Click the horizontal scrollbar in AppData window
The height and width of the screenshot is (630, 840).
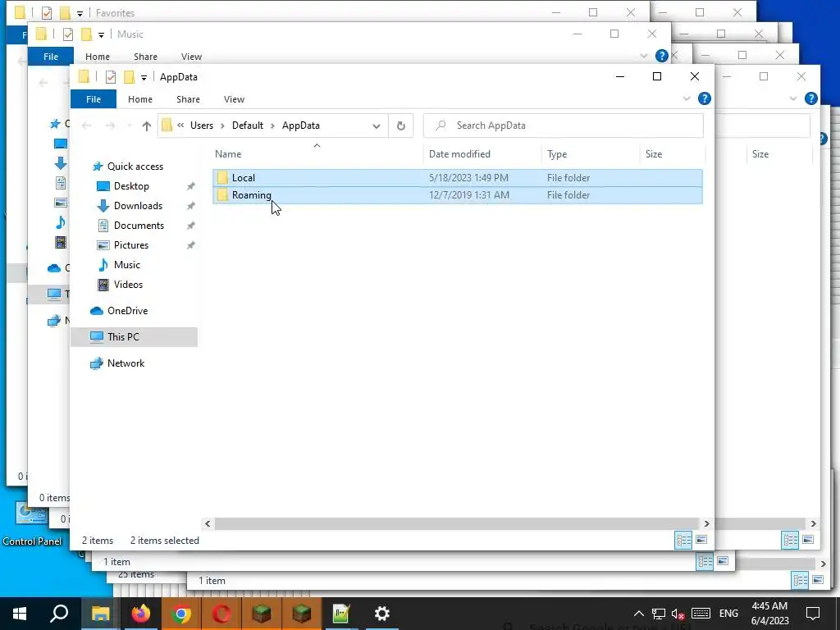tap(457, 524)
